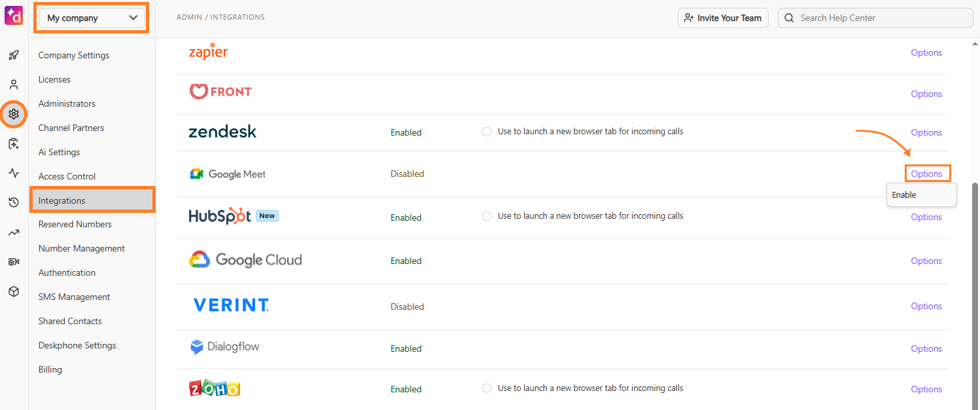Open Deskphone Settings section
This screenshot has height=410, width=980.
tap(77, 345)
